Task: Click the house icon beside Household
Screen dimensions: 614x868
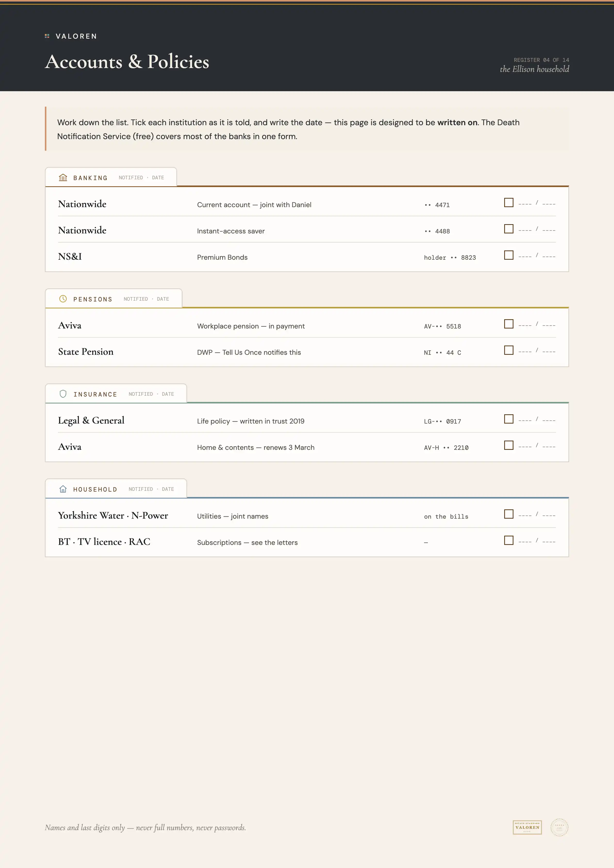Action: [x=63, y=489]
